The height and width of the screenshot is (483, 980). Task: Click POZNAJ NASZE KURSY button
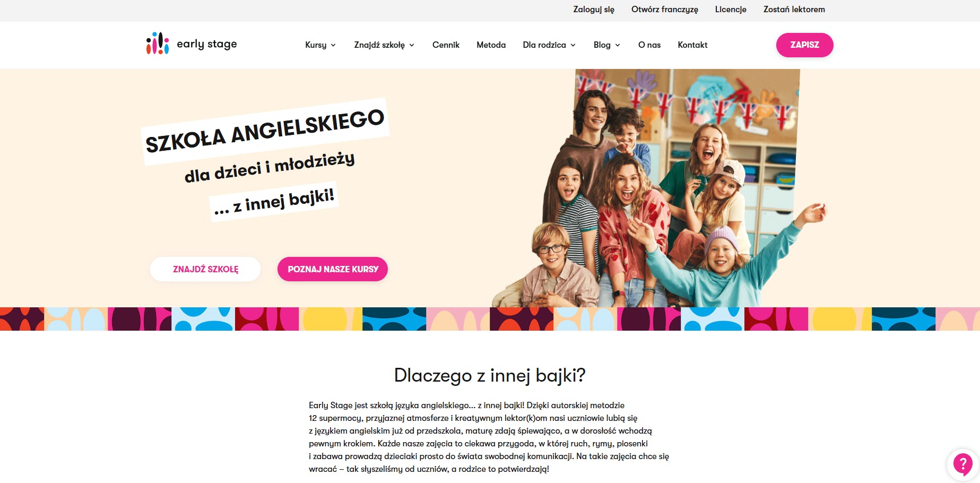point(333,269)
